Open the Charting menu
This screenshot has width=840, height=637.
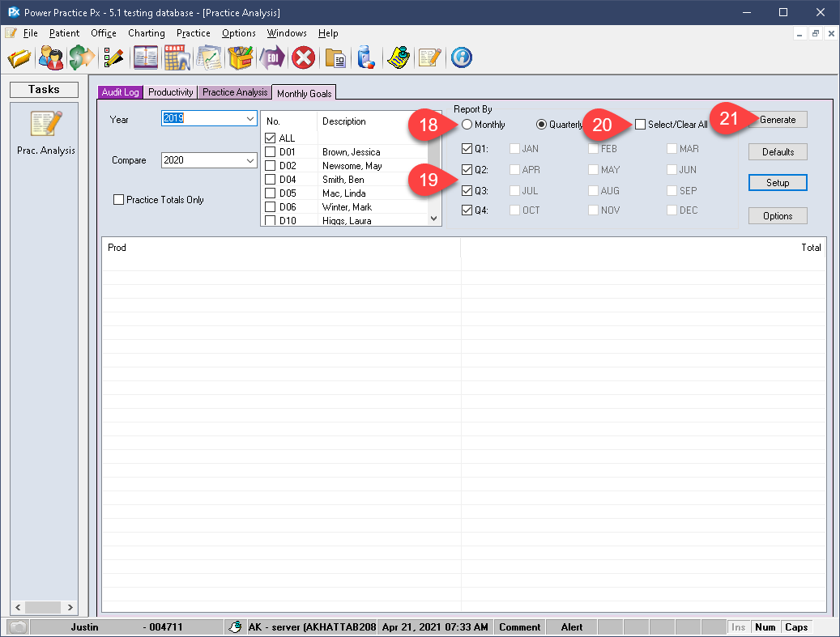pos(147,33)
